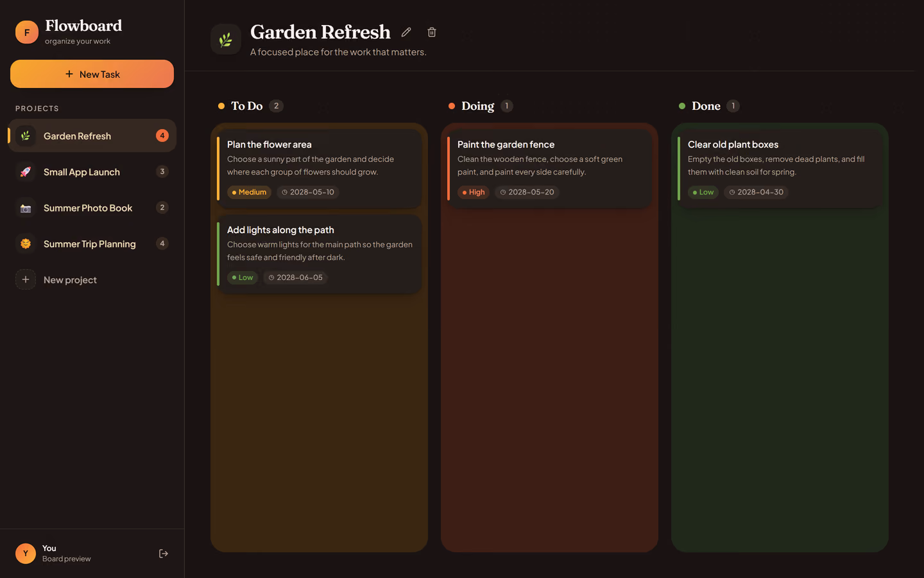Click the due date 2028-04-30
This screenshot has width=924, height=578.
click(x=756, y=192)
